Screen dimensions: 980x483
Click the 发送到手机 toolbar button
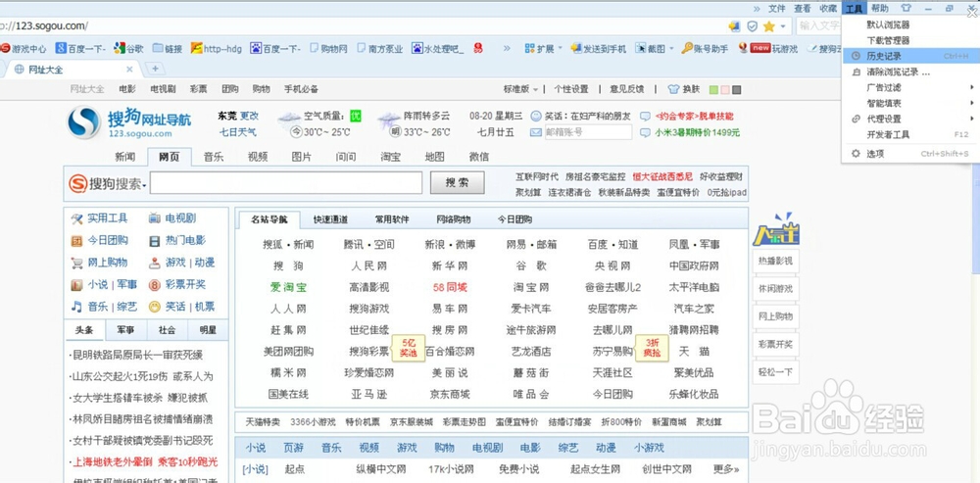tap(599, 48)
